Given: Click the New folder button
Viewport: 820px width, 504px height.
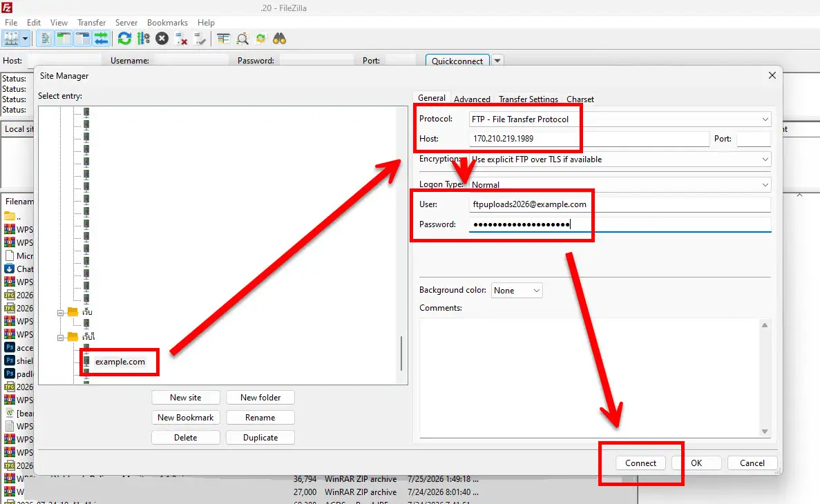Looking at the screenshot, I should click(x=260, y=398).
